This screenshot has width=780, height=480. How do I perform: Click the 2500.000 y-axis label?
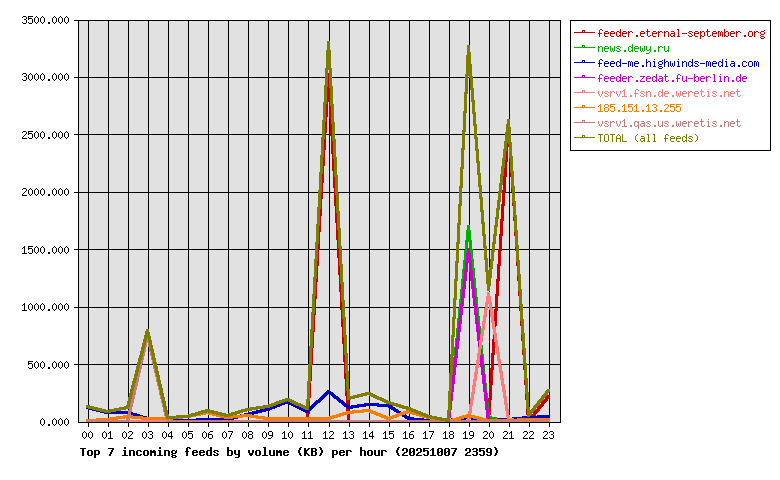45,135
